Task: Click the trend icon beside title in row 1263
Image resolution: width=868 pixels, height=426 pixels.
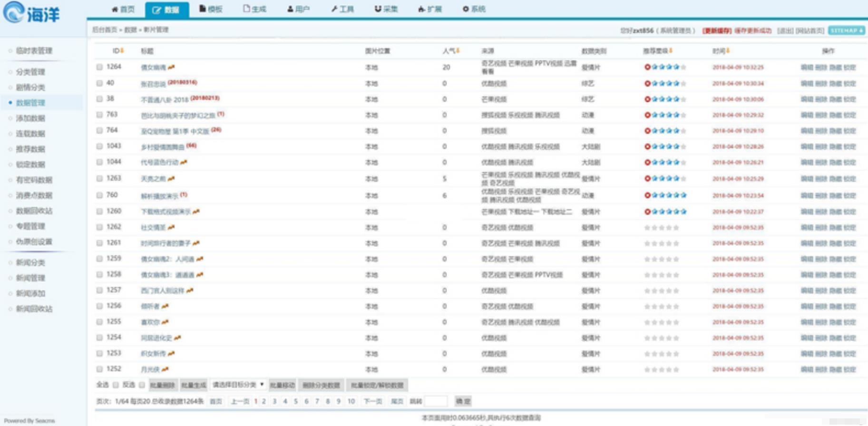Action: click(x=171, y=179)
